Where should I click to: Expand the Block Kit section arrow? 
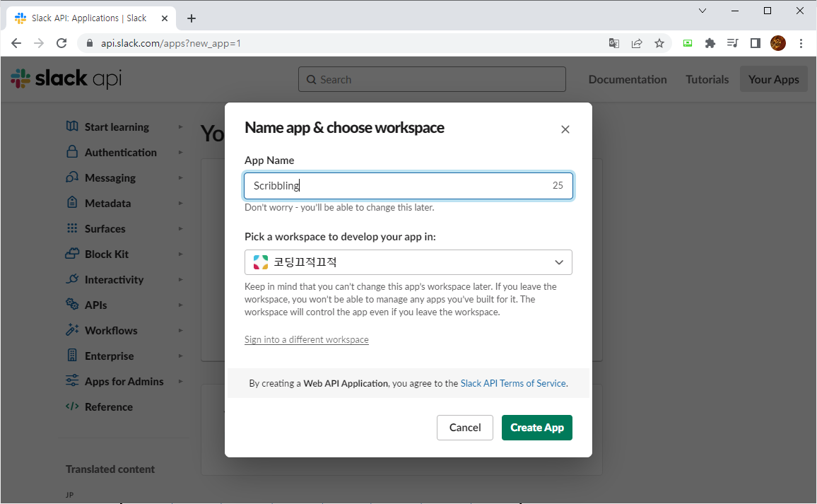point(181,254)
